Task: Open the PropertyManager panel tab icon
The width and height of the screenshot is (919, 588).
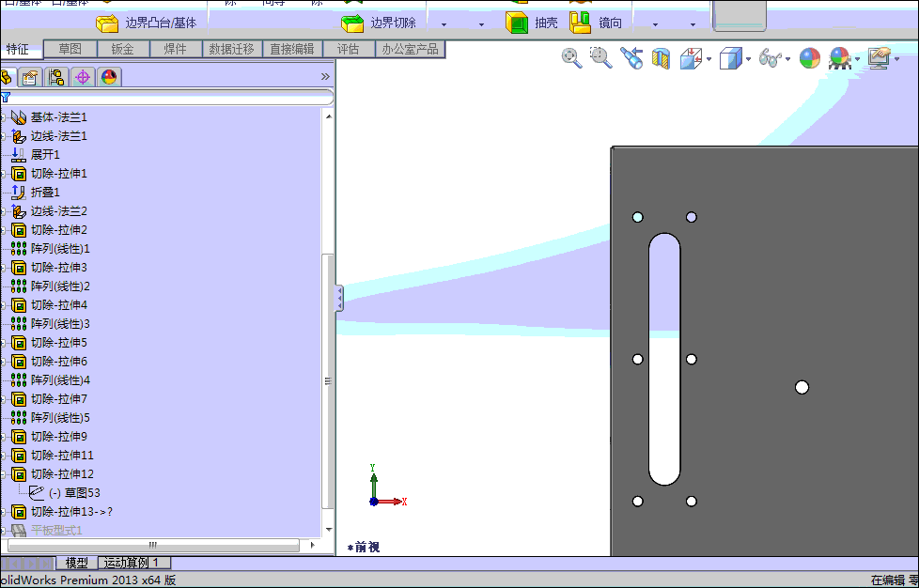Action: [30, 77]
